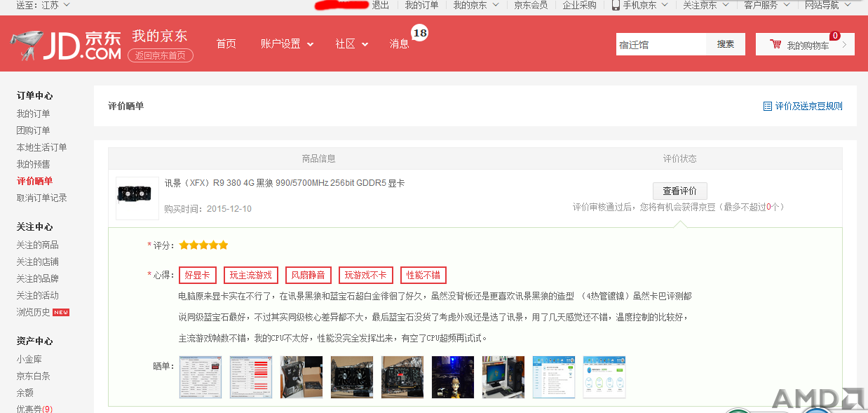Select 我的预售 in the sidebar

click(34, 164)
